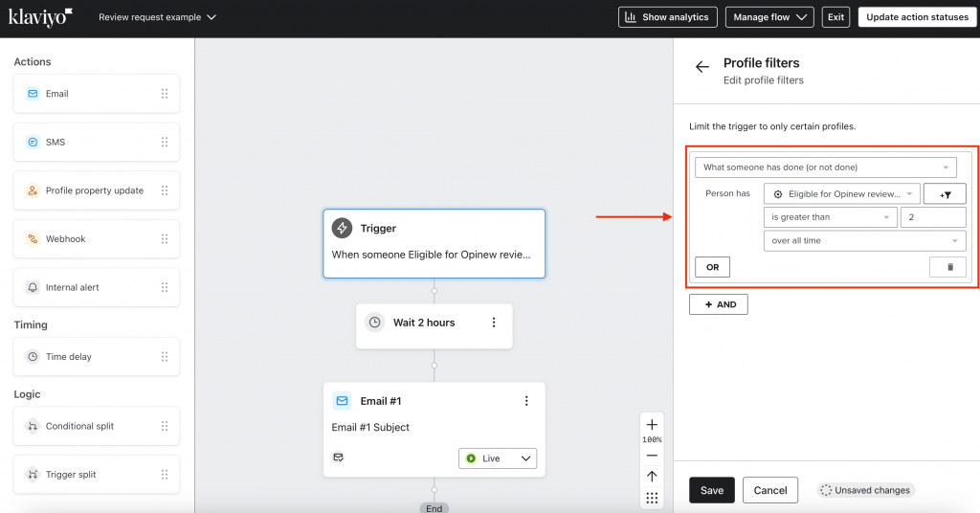This screenshot has height=513, width=980.
Task: Select Profile property update icon
Action: point(33,190)
